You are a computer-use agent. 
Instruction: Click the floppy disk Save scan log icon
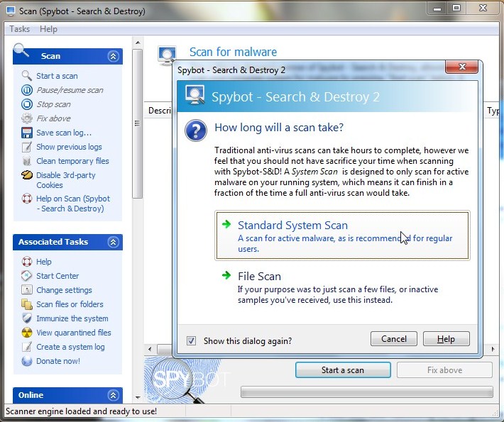(x=27, y=133)
